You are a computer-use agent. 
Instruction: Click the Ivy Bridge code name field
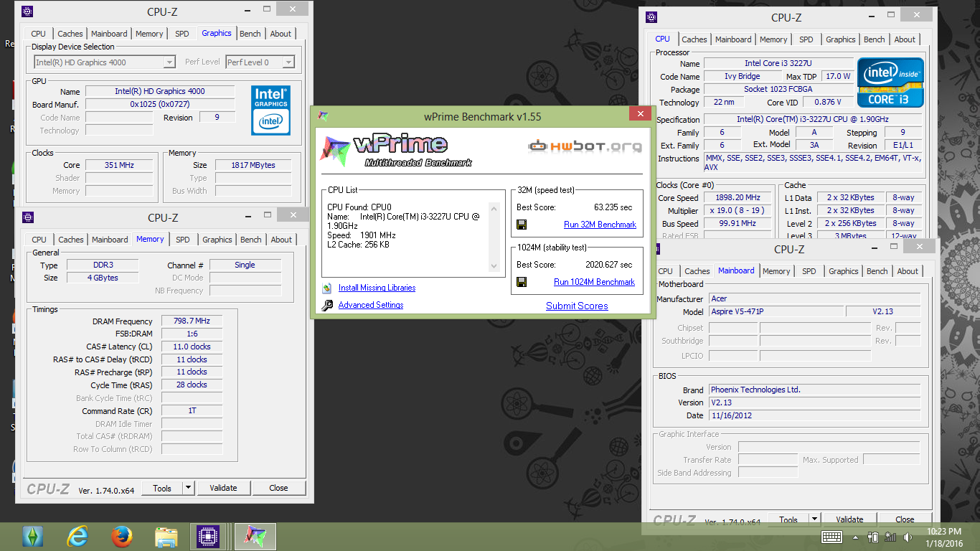742,76
